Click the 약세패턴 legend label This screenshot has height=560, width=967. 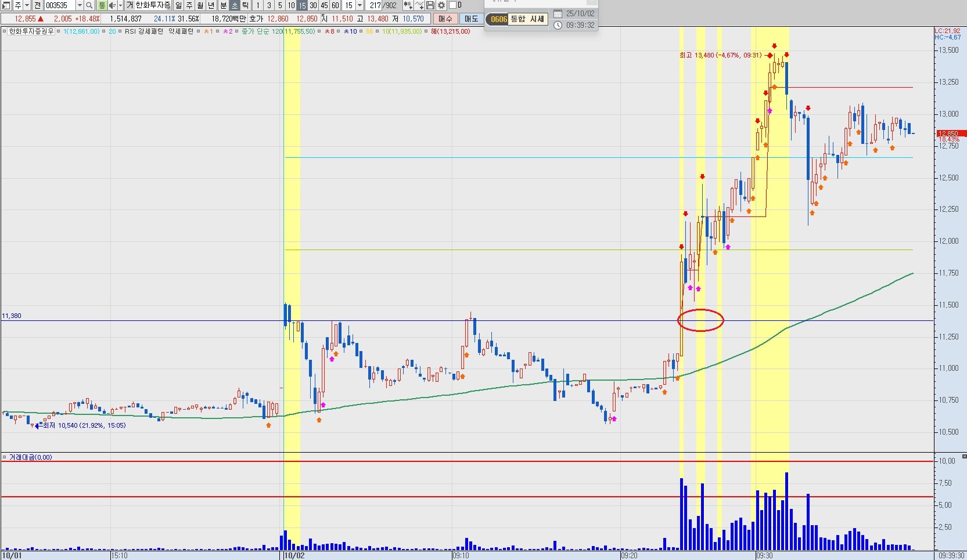pyautogui.click(x=181, y=31)
